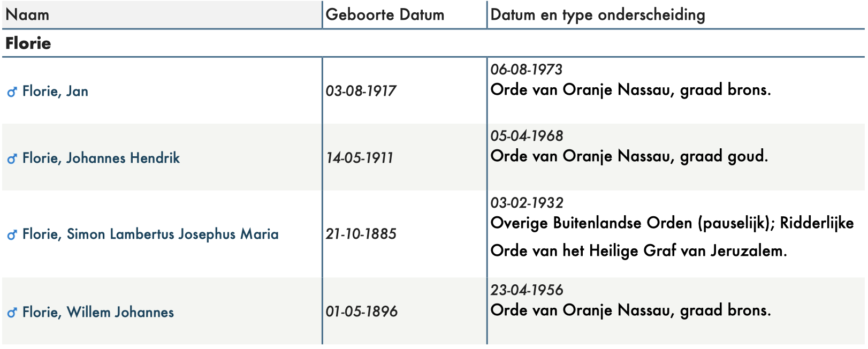This screenshot has width=868, height=349.
Task: Click the male icon beside Florie, Jan
Action: click(12, 92)
